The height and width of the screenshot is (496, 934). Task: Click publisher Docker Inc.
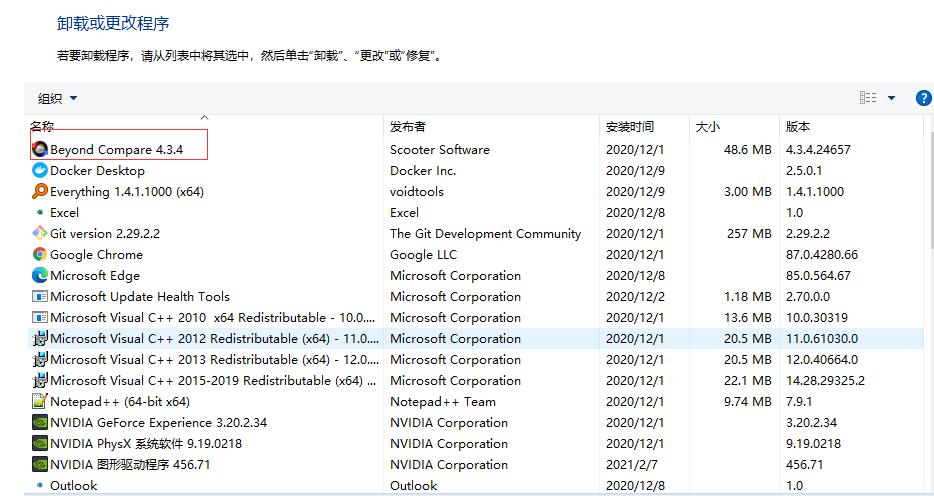(x=423, y=171)
